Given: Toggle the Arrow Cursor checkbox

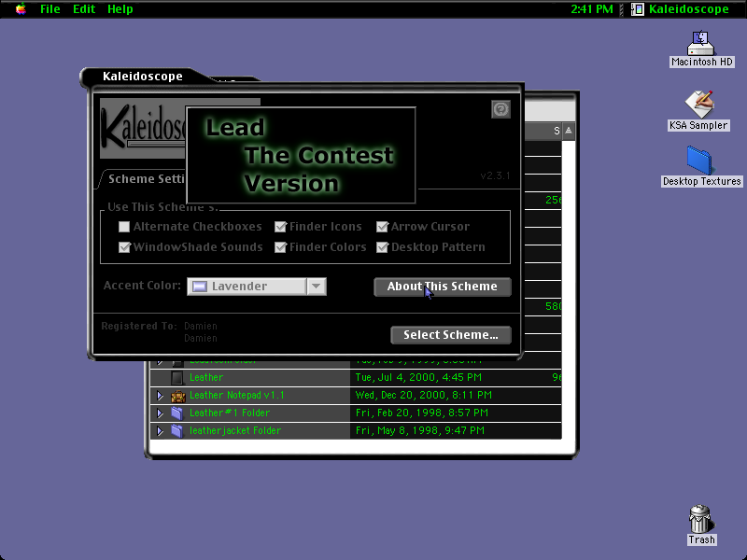Looking at the screenshot, I should point(382,227).
